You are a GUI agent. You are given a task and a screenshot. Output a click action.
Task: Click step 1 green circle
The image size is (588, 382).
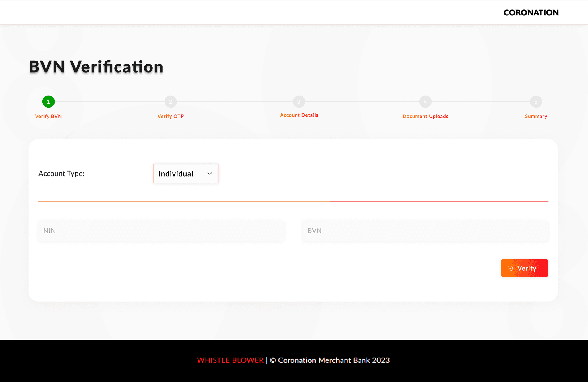click(x=49, y=102)
